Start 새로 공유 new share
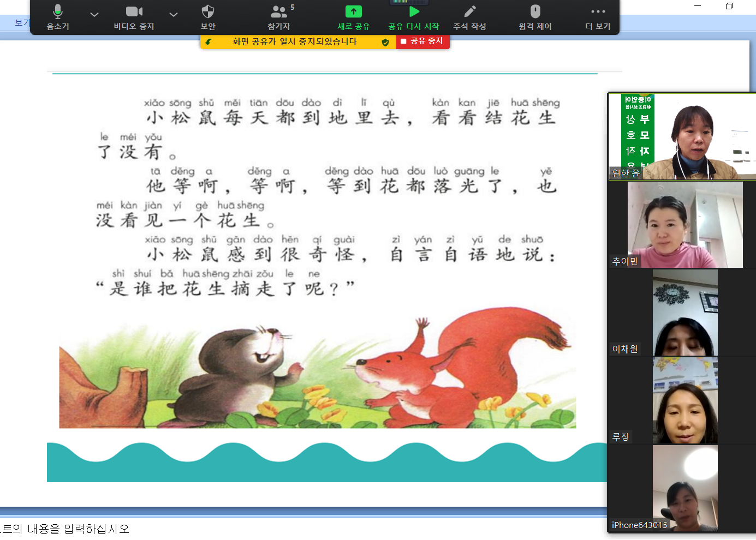756x540 pixels. (x=353, y=17)
